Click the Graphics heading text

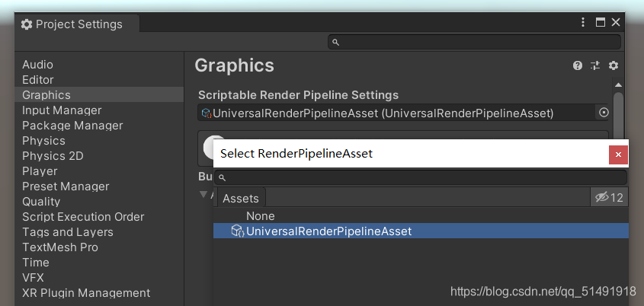click(234, 65)
